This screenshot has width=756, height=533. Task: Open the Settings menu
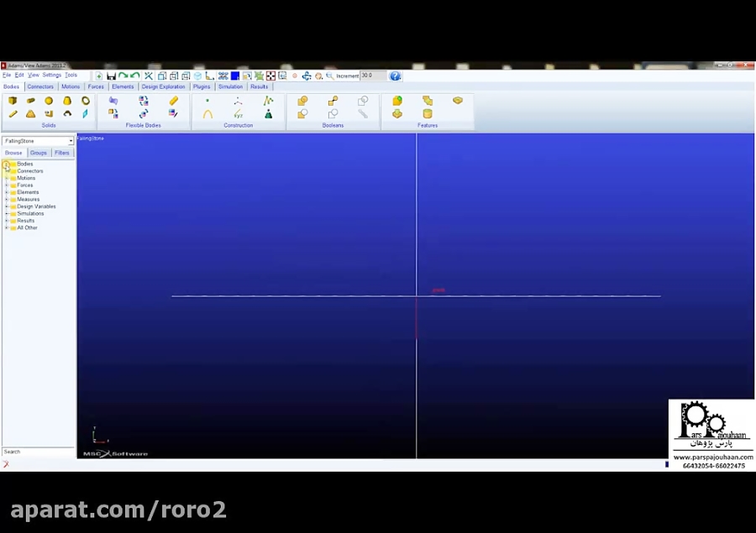(x=51, y=75)
